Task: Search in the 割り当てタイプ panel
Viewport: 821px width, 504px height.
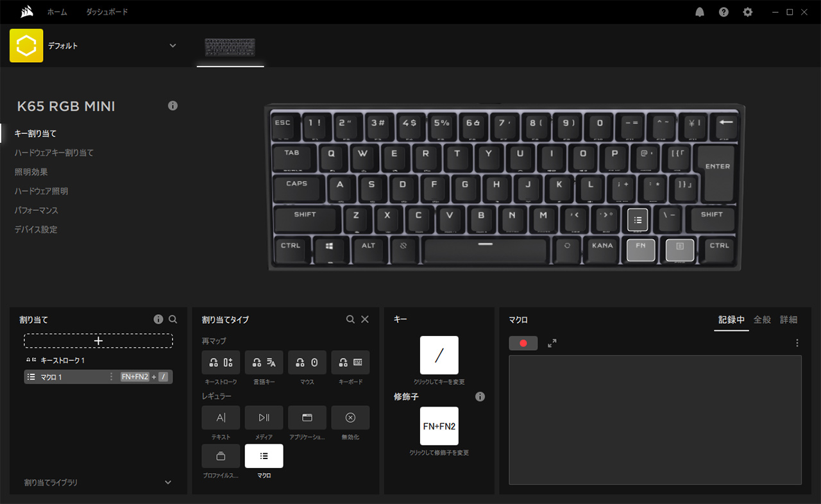Action: tap(350, 319)
